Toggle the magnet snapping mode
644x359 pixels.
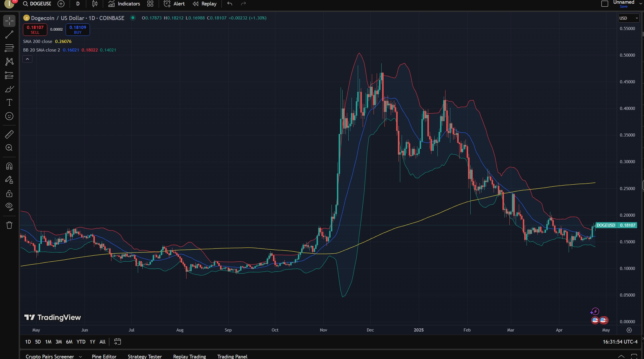pos(9,166)
